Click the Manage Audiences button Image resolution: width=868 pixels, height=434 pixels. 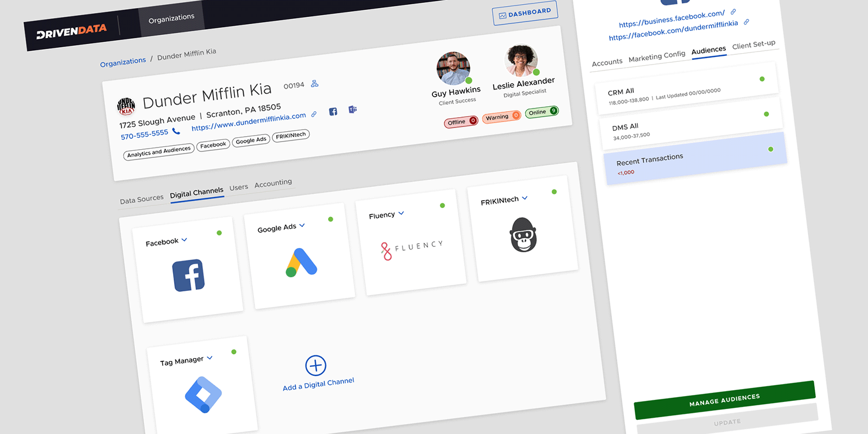725,400
